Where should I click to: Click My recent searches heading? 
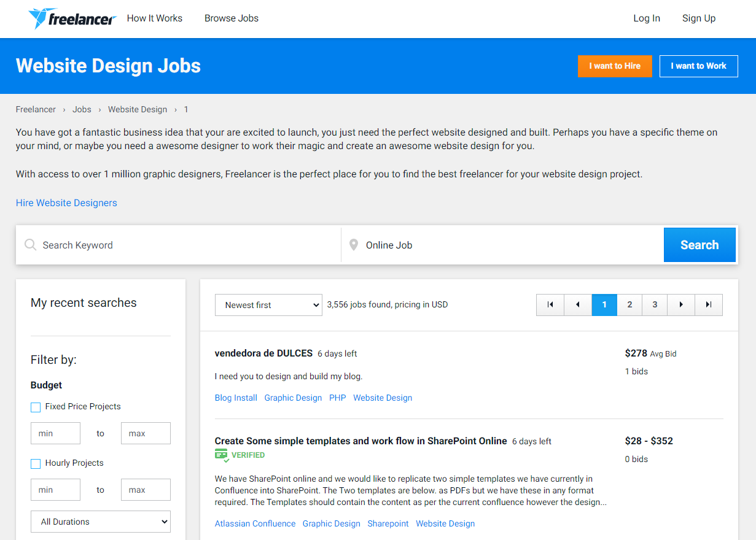coord(84,303)
